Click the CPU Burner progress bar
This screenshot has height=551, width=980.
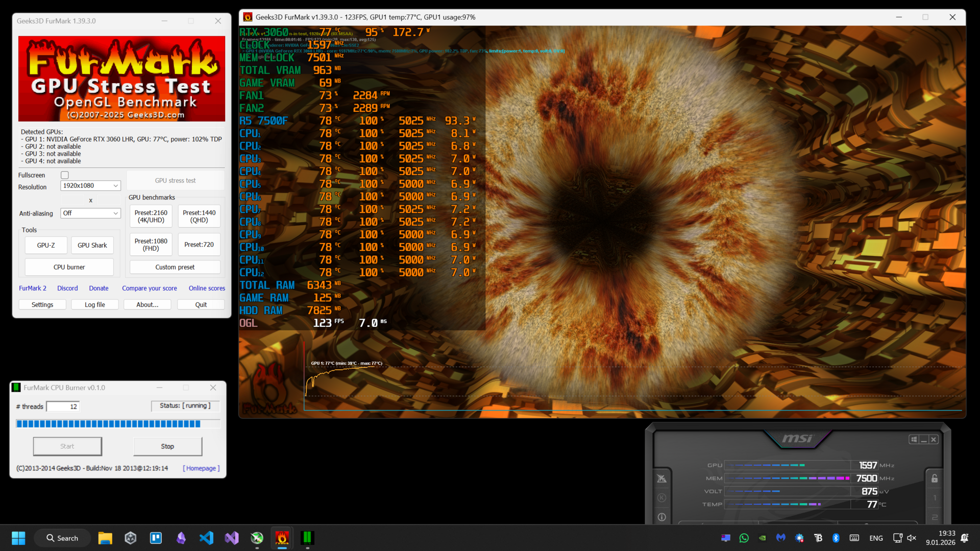pyautogui.click(x=118, y=424)
